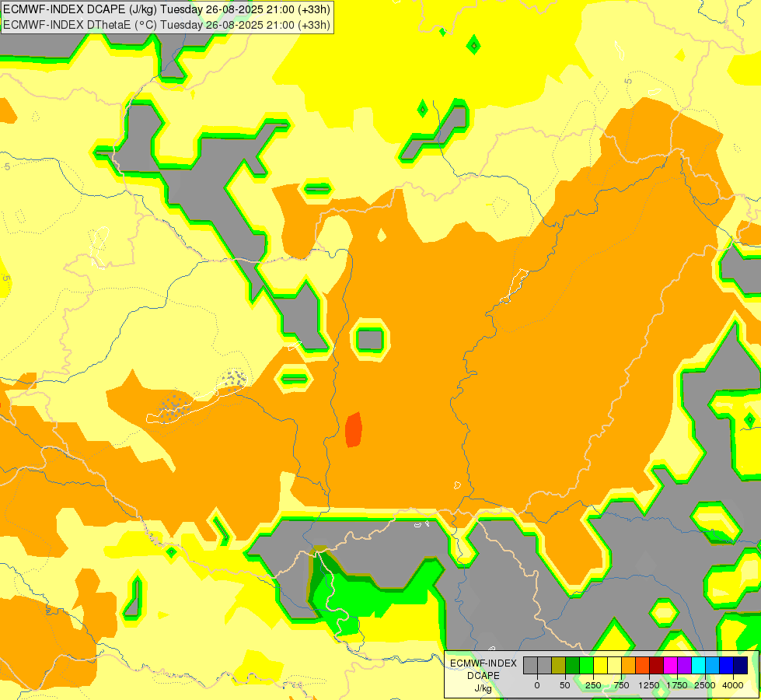Viewport: 761px width, 700px height.
Task: Click the 'DCAPE' label inside the legend
Action: [x=483, y=676]
